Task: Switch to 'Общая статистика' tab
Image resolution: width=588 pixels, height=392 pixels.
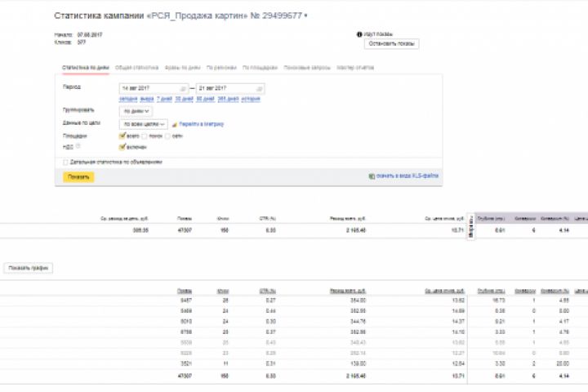Action: pyautogui.click(x=136, y=67)
